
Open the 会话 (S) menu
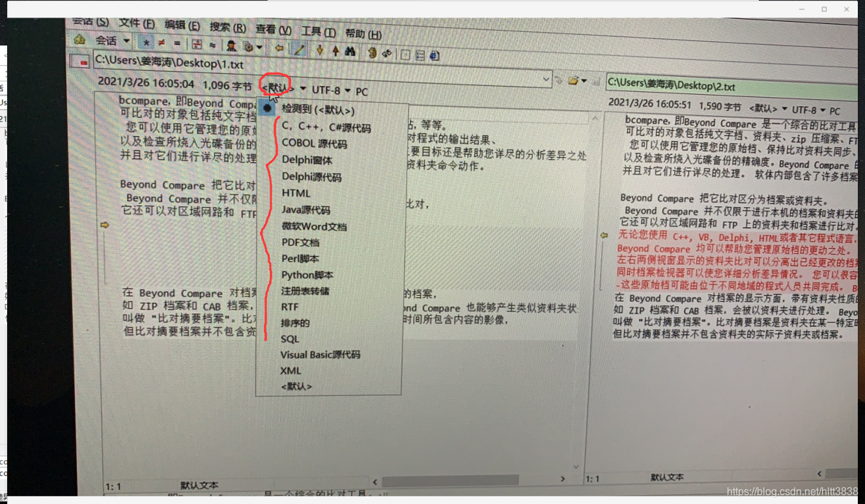[x=90, y=21]
